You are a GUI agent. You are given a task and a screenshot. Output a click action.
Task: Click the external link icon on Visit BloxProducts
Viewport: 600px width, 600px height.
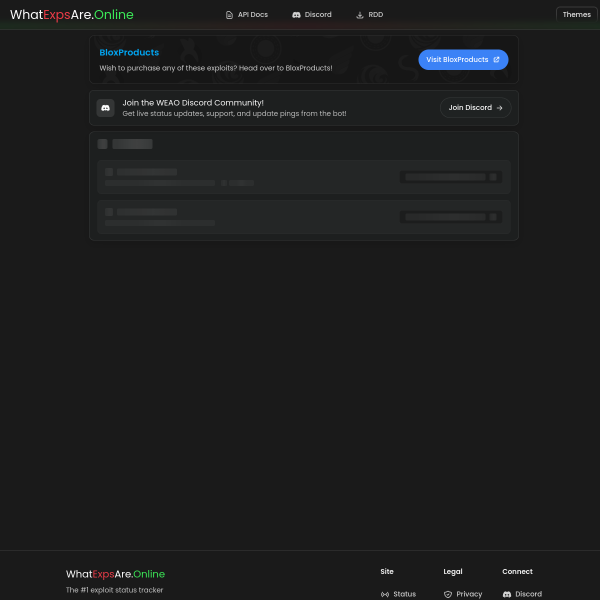click(497, 60)
